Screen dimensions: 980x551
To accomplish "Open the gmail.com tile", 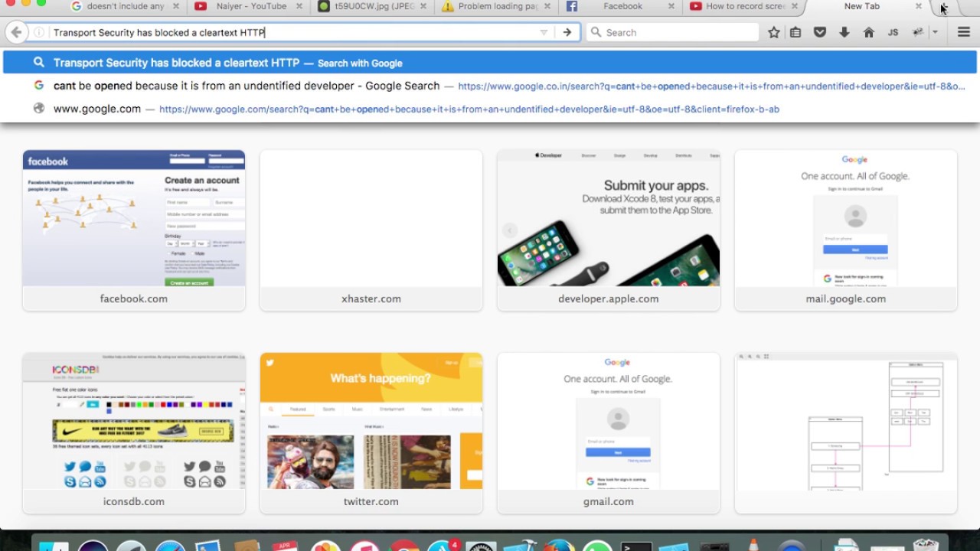I will click(x=609, y=433).
